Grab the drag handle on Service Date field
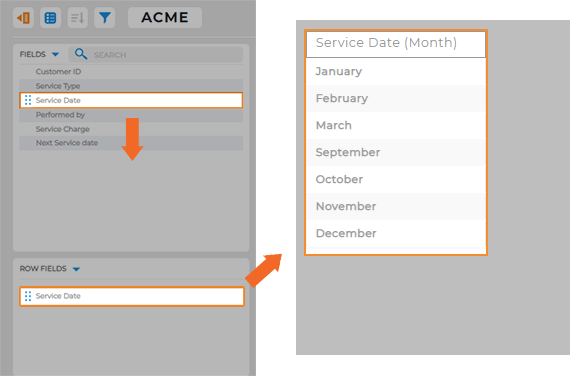The image size is (570, 376). [28, 100]
